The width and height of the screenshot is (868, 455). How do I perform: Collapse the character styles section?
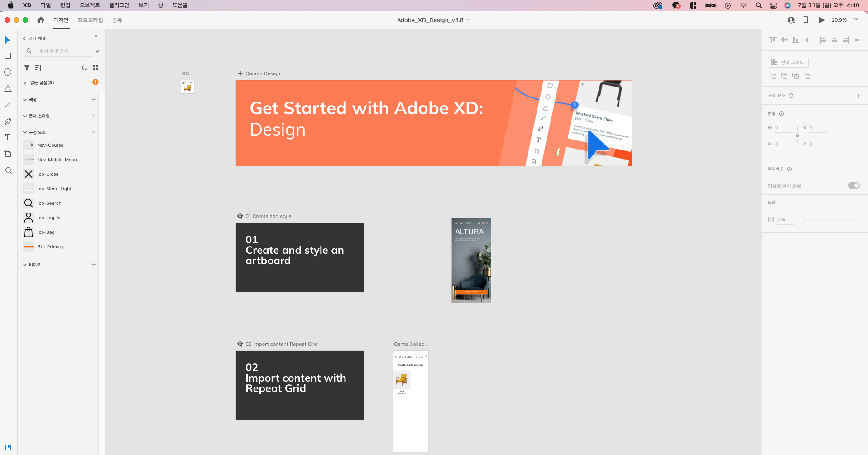click(25, 116)
